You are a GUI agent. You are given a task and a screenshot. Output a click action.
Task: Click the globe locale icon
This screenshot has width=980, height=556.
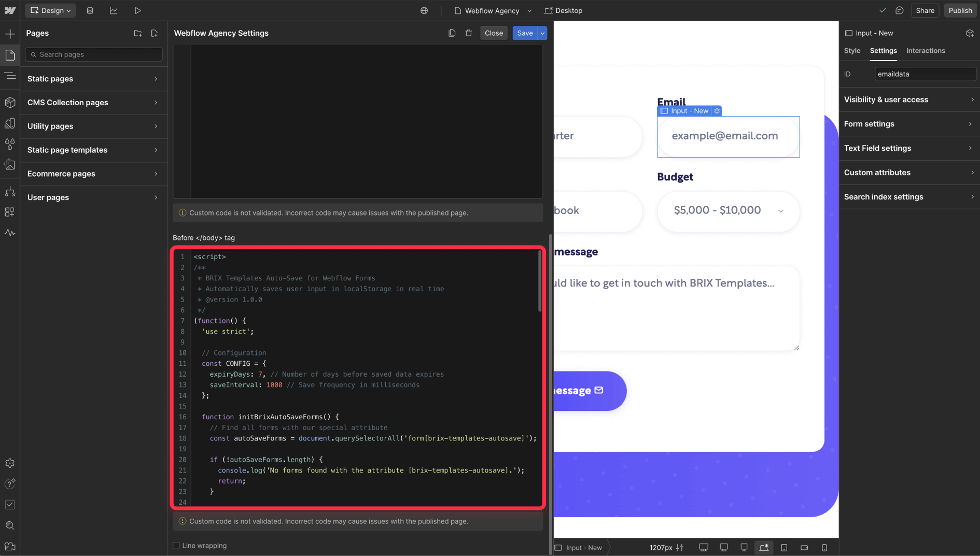pos(424,10)
